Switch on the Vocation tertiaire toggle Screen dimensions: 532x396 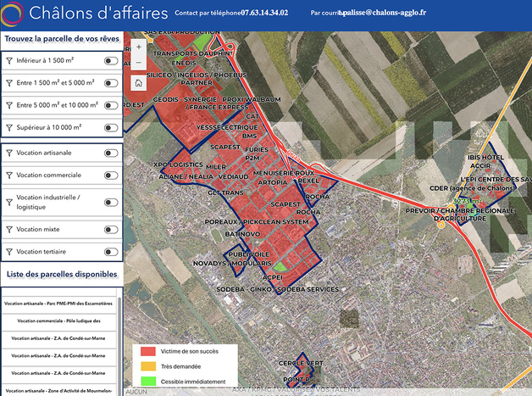[110, 252]
